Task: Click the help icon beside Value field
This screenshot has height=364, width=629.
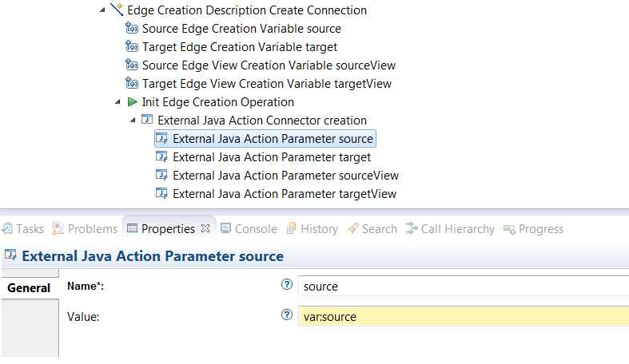Action: (x=287, y=315)
